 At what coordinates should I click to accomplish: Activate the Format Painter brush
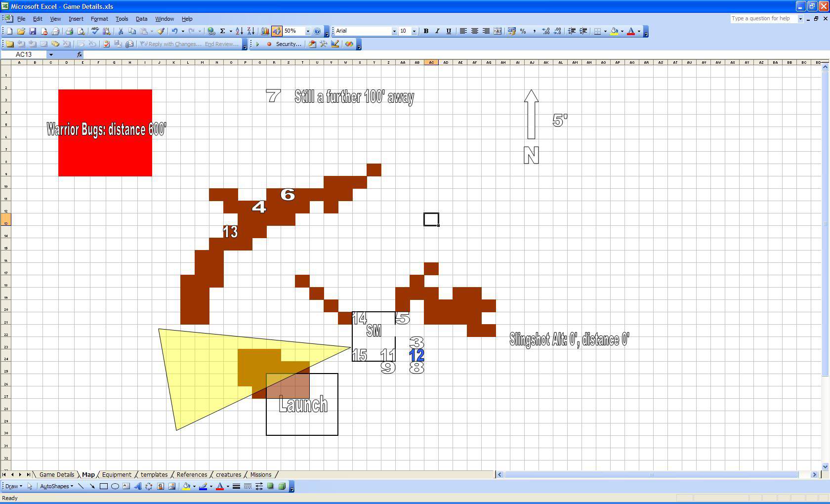pyautogui.click(x=161, y=31)
